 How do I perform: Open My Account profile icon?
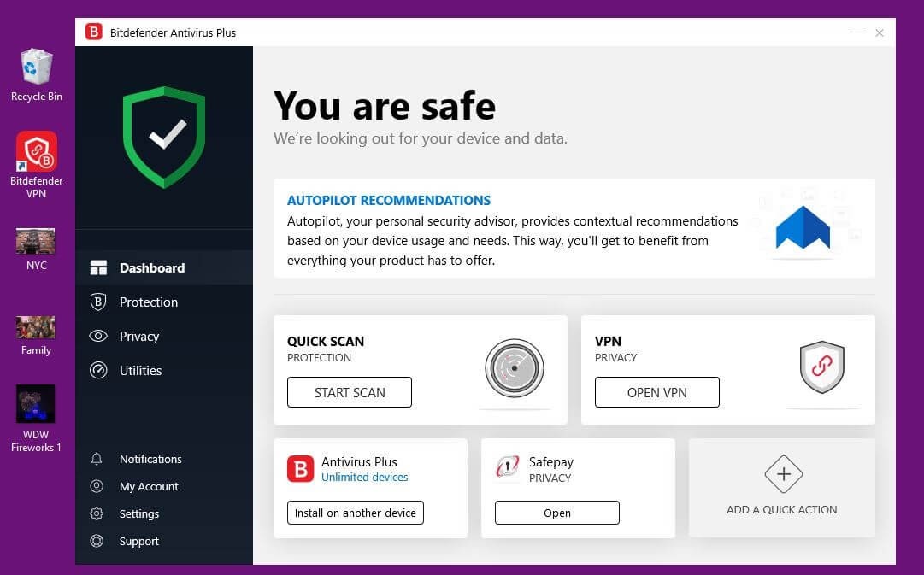coord(97,486)
